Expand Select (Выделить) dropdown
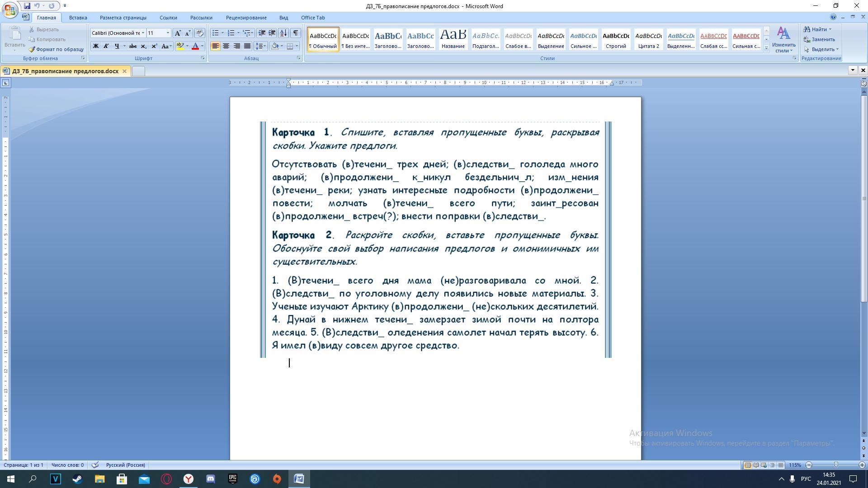The height and width of the screenshot is (488, 868). click(x=837, y=49)
